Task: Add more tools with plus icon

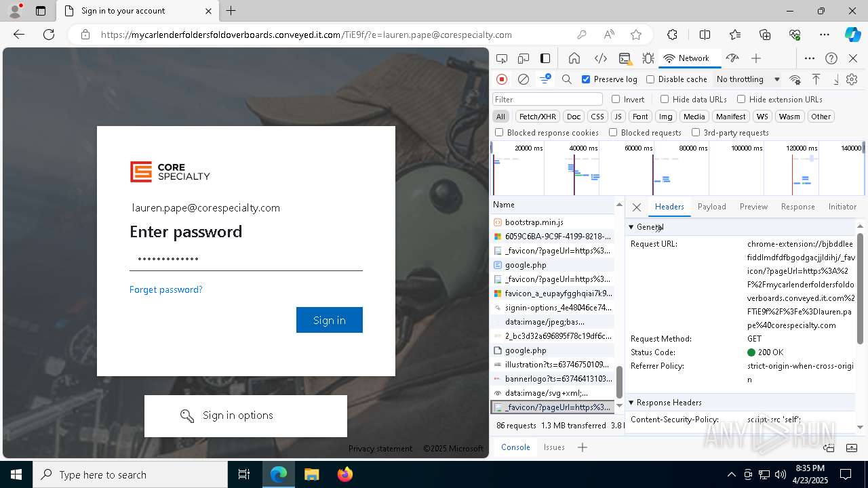Action: tap(756, 58)
